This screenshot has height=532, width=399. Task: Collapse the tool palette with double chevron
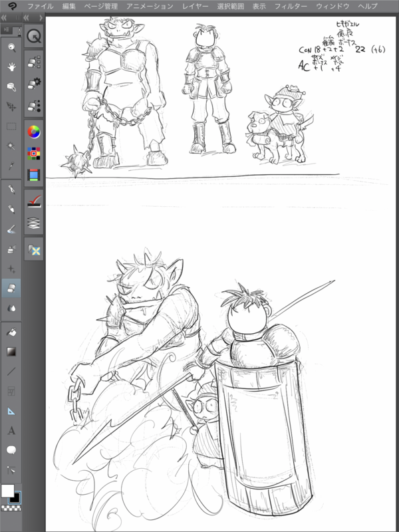click(5, 17)
